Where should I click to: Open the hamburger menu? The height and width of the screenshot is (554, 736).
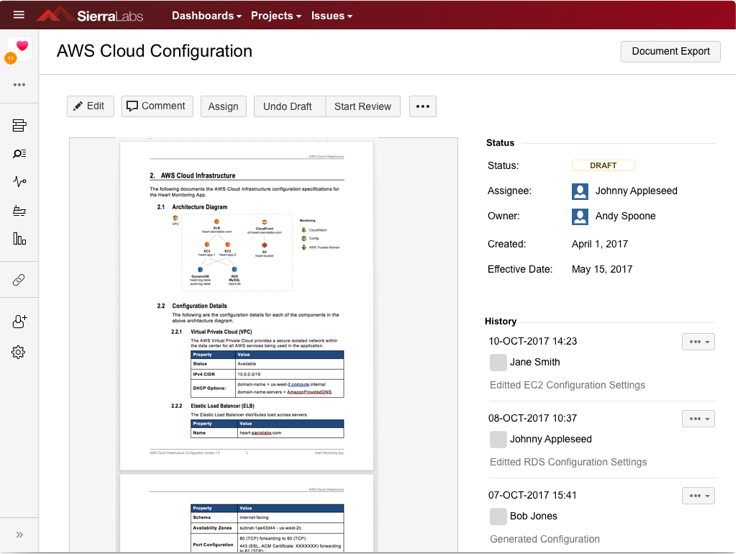(x=19, y=15)
